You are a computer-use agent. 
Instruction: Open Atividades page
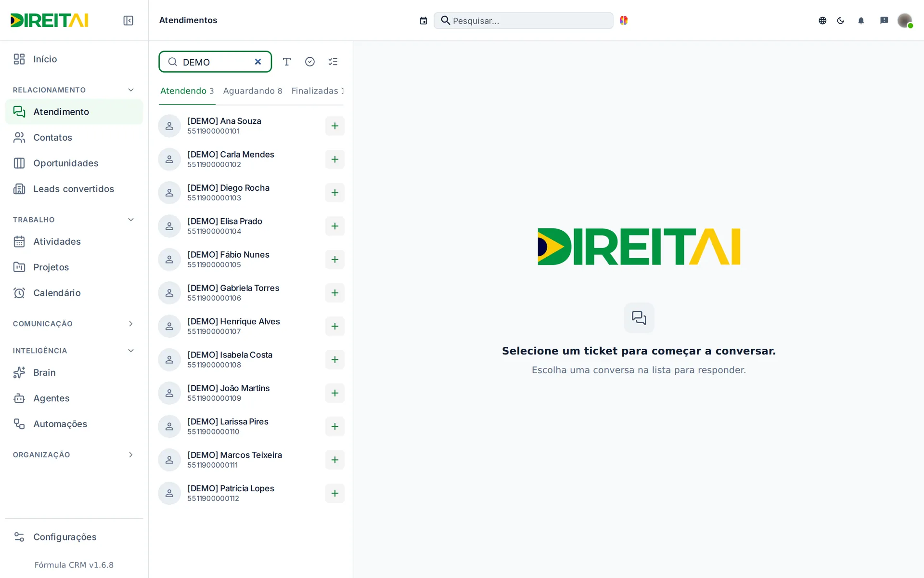coord(74,242)
